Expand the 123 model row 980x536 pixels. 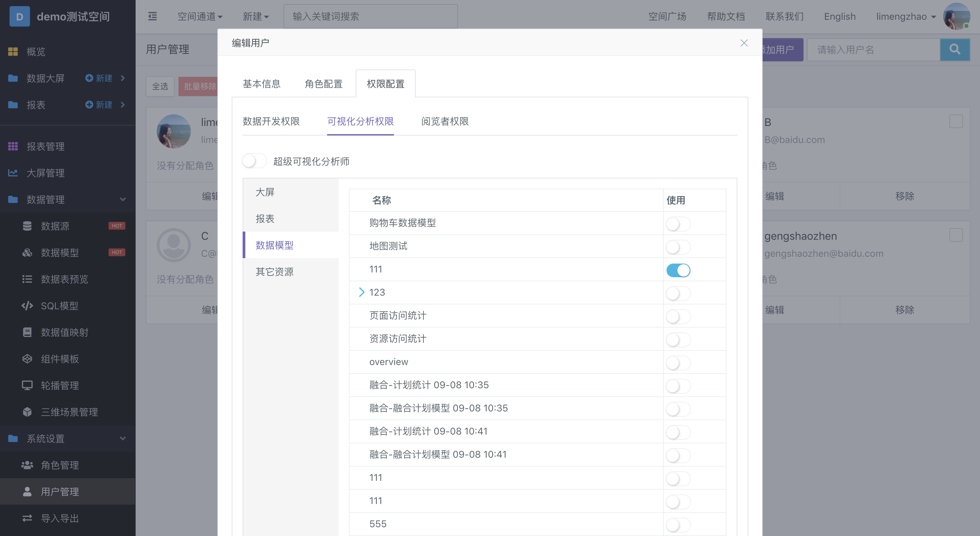362,292
